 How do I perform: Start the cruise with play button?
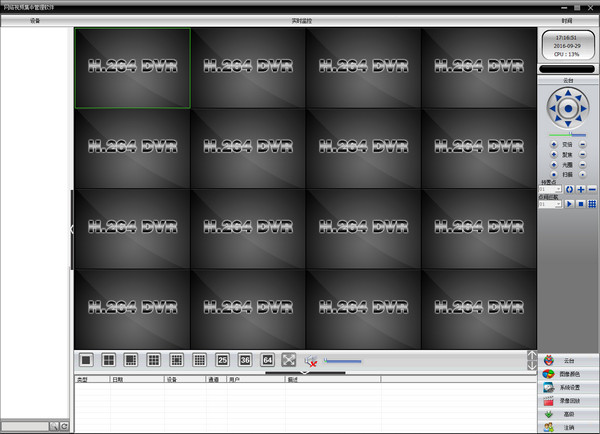pos(569,204)
